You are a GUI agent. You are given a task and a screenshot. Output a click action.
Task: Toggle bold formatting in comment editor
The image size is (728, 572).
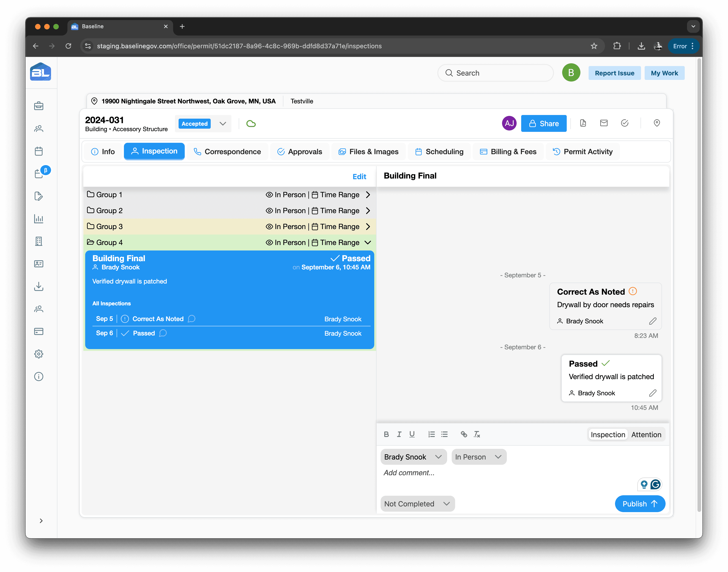(x=387, y=434)
